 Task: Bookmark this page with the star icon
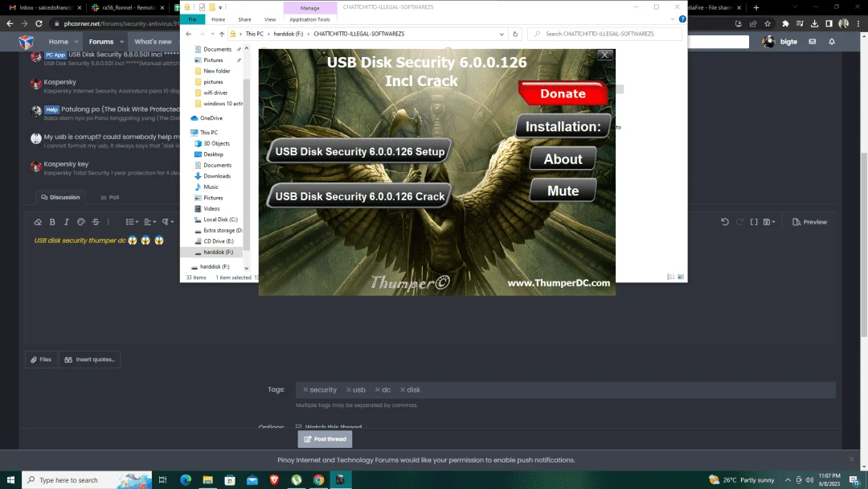(768, 23)
